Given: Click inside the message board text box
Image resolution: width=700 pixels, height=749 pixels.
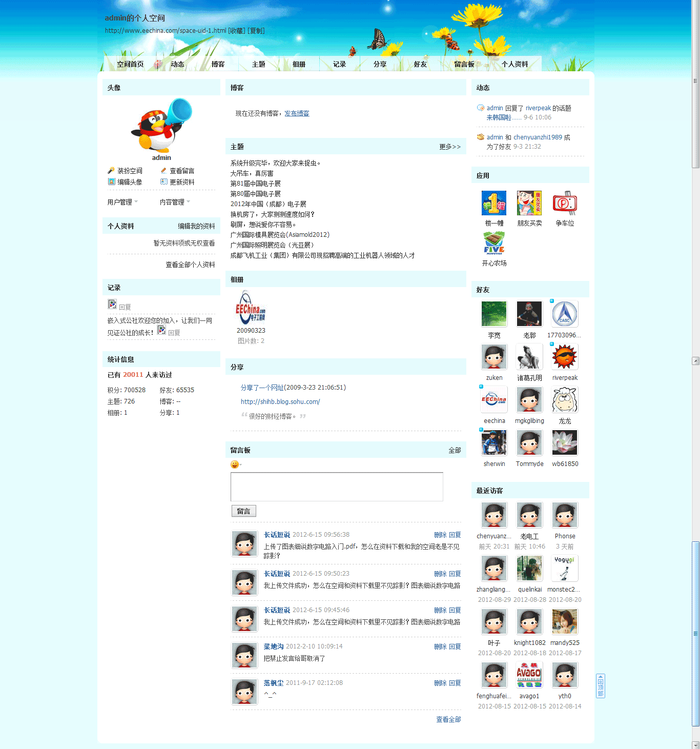Looking at the screenshot, I should 337,487.
